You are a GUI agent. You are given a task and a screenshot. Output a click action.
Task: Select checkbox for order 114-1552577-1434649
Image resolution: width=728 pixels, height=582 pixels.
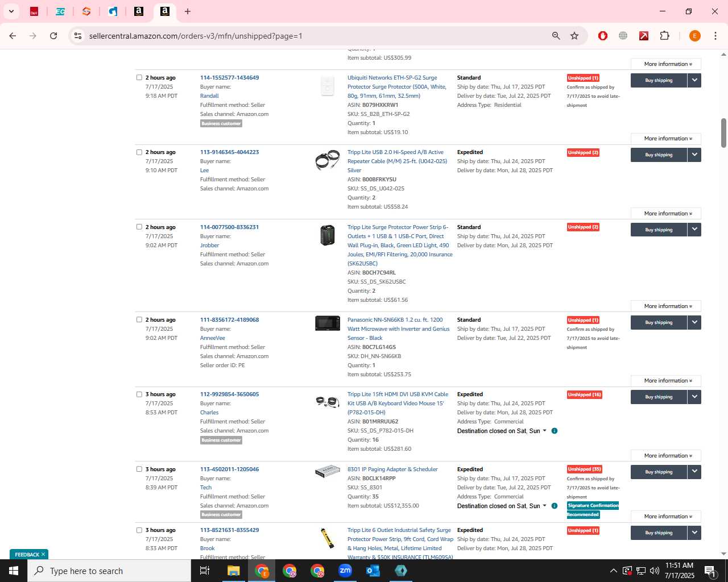(139, 77)
